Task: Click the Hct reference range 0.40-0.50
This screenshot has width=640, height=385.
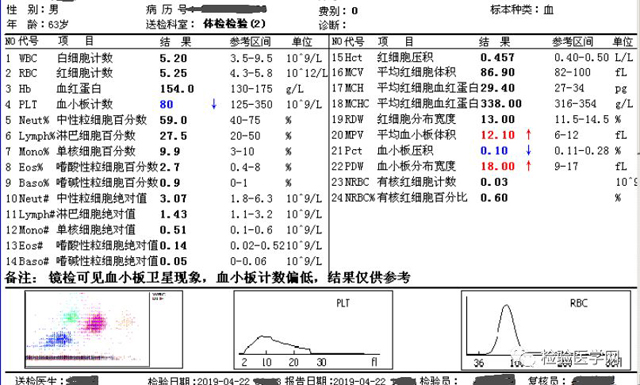Action: [x=581, y=58]
